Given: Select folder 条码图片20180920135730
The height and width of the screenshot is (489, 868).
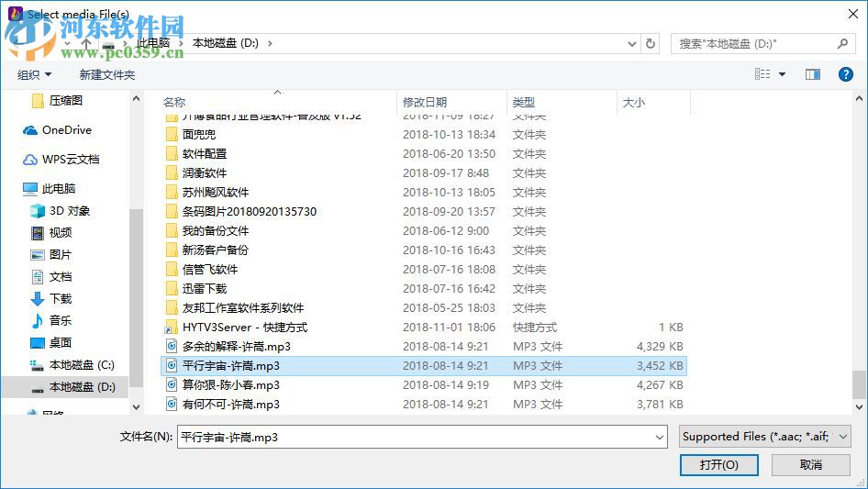Looking at the screenshot, I should point(249,212).
